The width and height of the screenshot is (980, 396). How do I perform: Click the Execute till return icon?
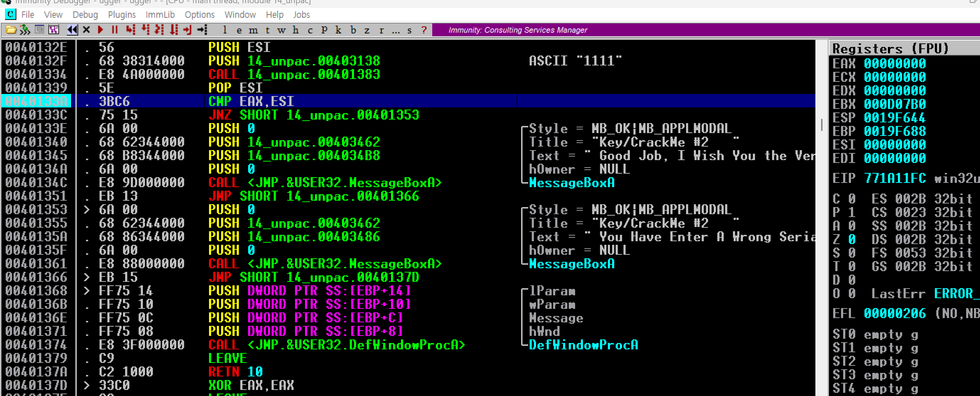click(x=188, y=30)
